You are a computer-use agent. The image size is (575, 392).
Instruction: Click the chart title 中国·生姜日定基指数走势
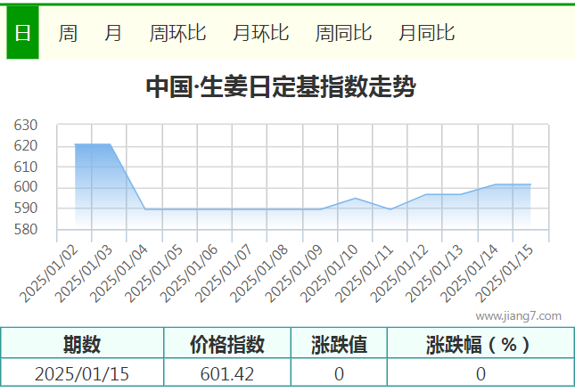click(281, 87)
